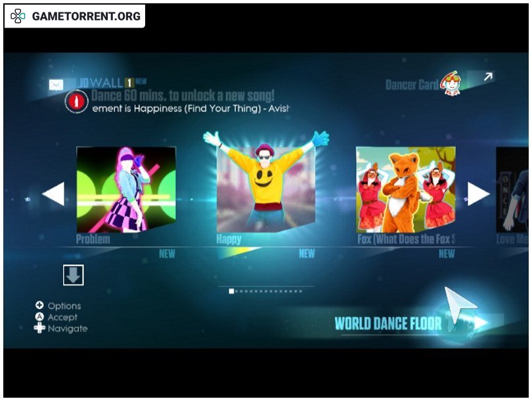Image resolution: width=532 pixels, height=401 pixels.
Task: Click the diagonal arrow icon near Dancer Card
Action: coord(488,77)
